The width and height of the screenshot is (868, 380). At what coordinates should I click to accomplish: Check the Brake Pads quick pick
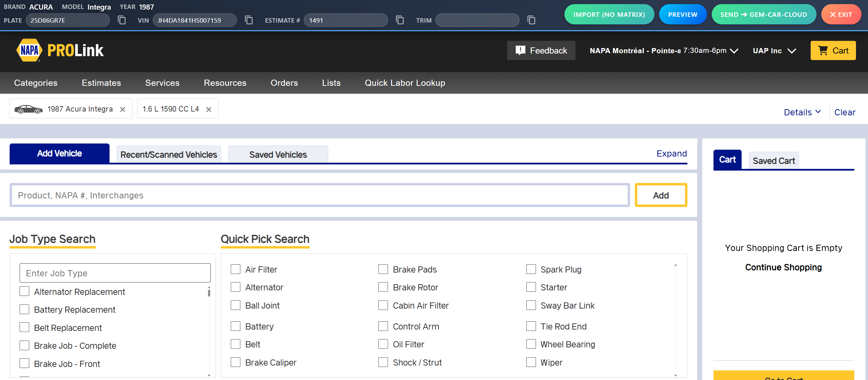[x=383, y=269]
